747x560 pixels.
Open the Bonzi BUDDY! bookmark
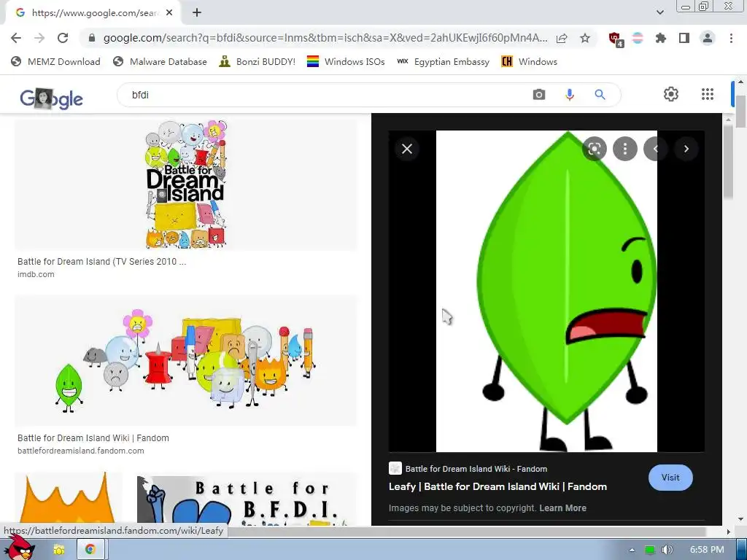click(x=258, y=61)
